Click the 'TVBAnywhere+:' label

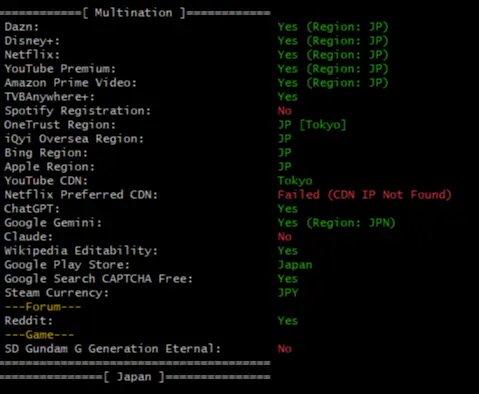pos(49,97)
